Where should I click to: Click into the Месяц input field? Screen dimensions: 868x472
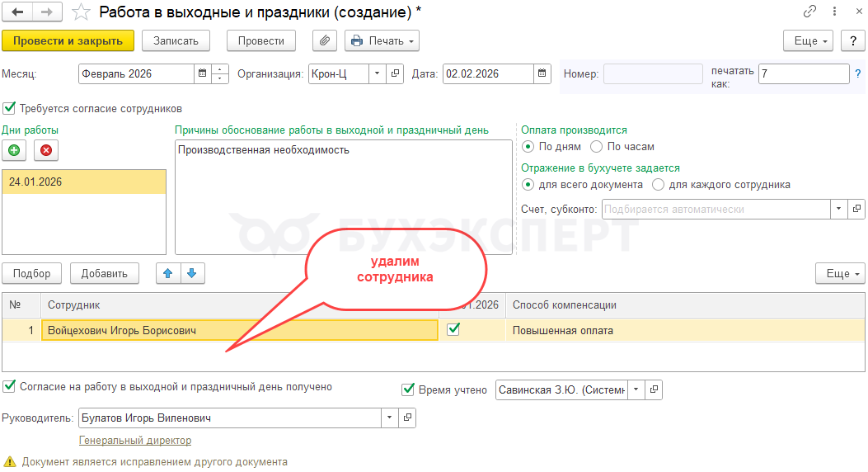click(x=136, y=73)
